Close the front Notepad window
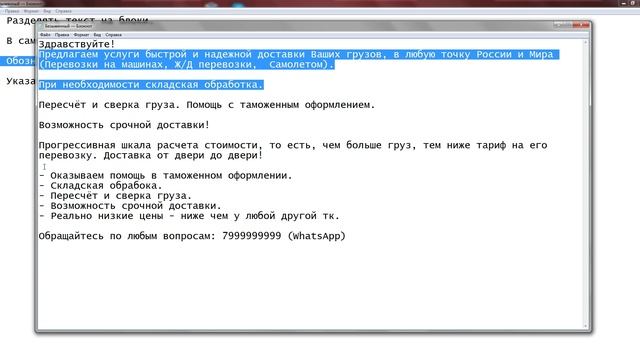Viewport: 640px width, 360px height. tap(581, 25)
